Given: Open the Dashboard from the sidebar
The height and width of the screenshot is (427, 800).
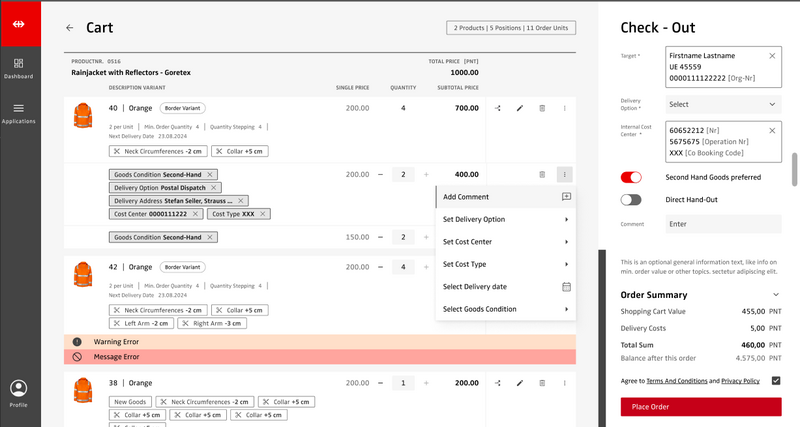Looking at the screenshot, I should [19, 68].
